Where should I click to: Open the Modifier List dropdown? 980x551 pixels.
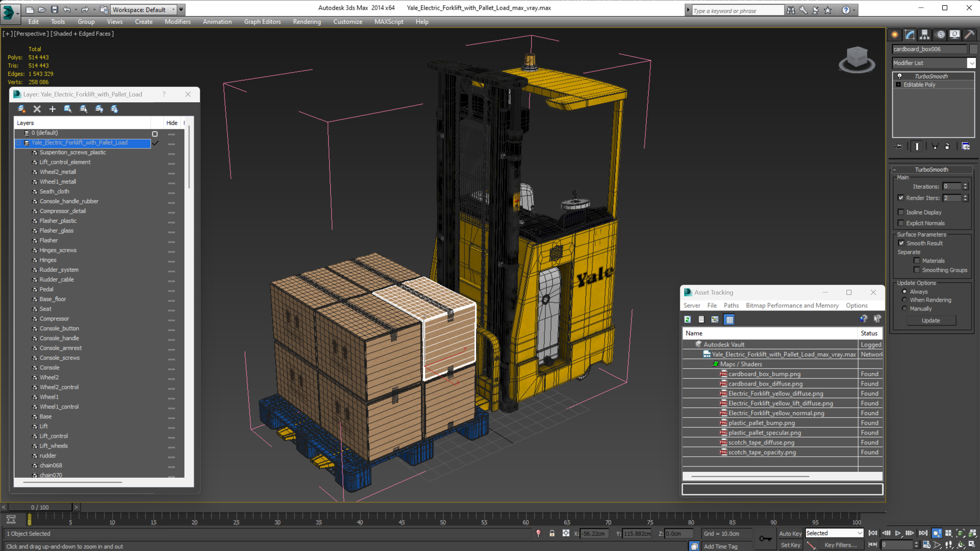[x=972, y=63]
